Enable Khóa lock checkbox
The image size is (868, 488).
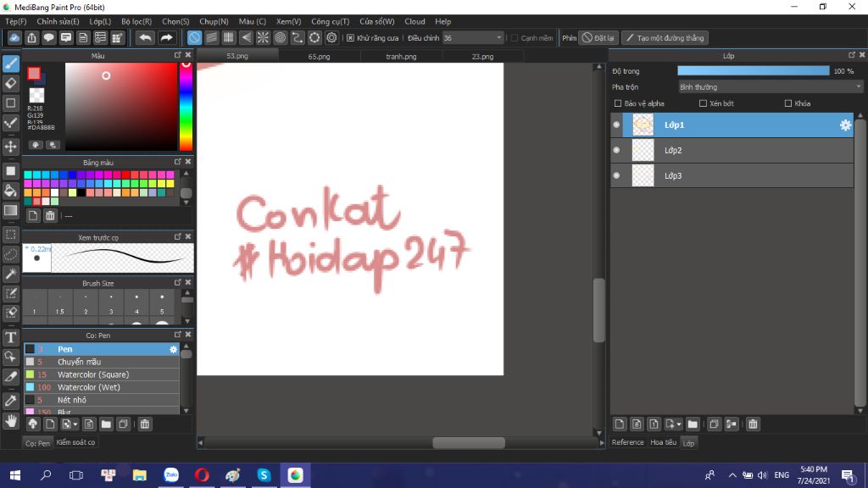click(788, 103)
